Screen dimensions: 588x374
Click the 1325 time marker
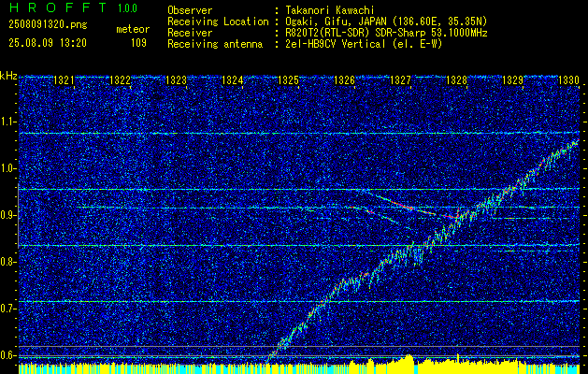click(288, 79)
